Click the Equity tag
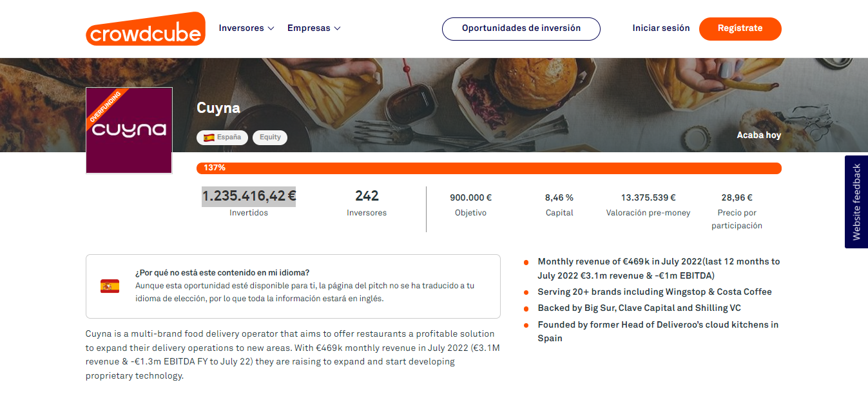 270,137
